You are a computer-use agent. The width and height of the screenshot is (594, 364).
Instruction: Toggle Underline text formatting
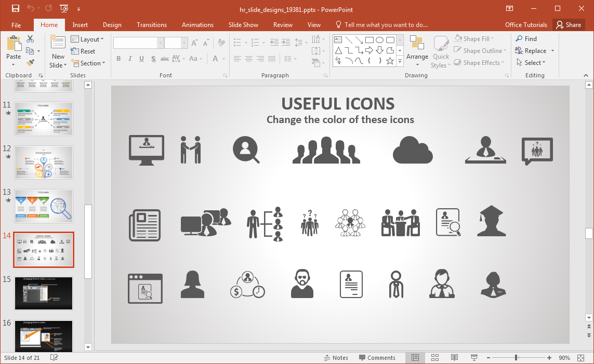tap(141, 59)
